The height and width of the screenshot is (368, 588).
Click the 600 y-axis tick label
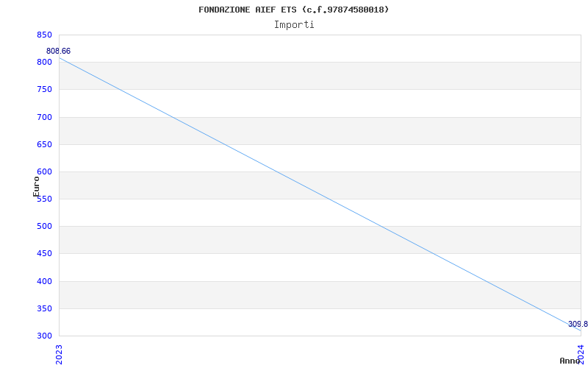44,171
